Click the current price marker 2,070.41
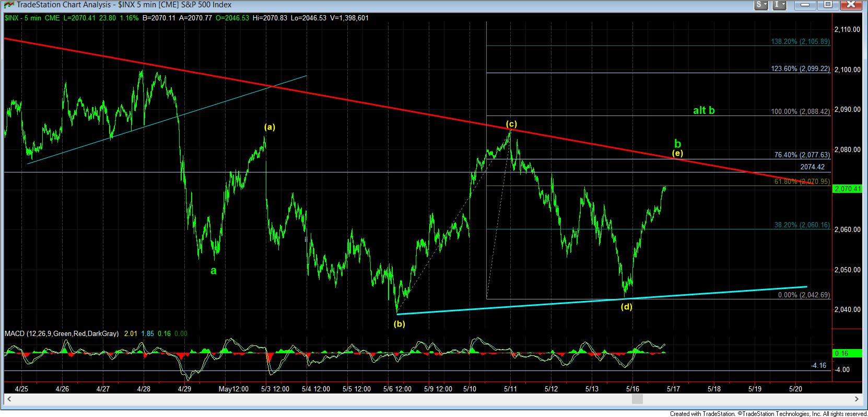Viewport: 868px width, 417px height. pos(847,189)
